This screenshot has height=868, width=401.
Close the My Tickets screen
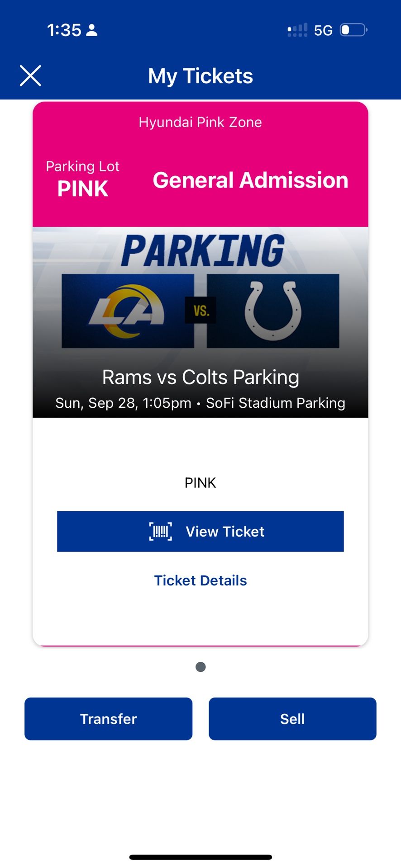30,75
